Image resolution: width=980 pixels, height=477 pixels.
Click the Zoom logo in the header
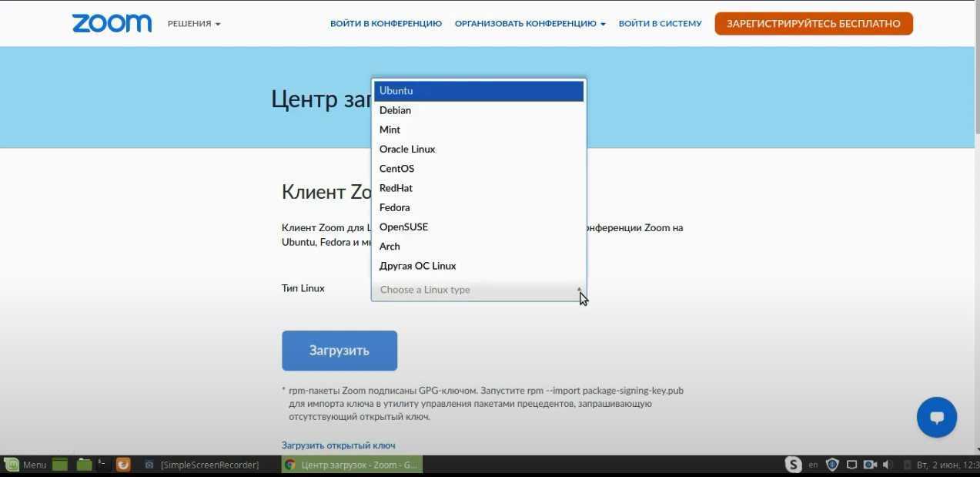(x=112, y=23)
